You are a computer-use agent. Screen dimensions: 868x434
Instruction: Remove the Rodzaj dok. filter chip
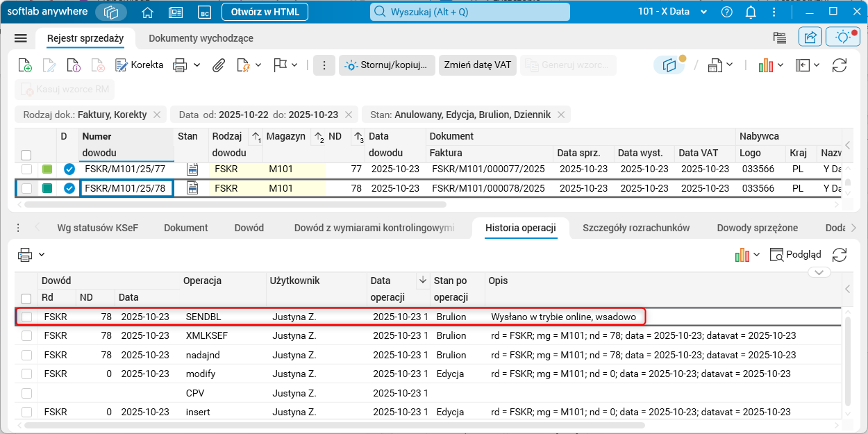[x=157, y=115]
